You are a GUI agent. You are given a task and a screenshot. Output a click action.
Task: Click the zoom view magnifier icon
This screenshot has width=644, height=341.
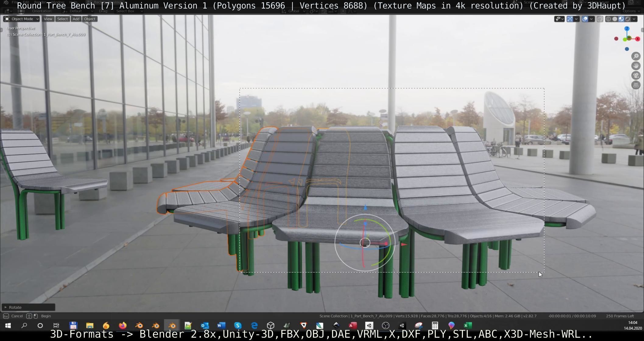(636, 56)
